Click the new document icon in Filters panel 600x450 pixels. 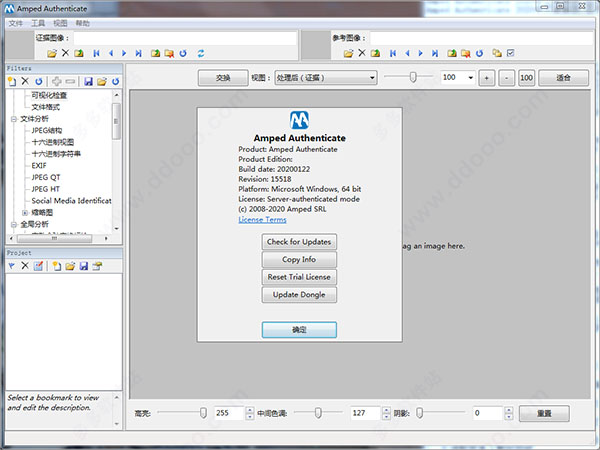(x=12, y=81)
